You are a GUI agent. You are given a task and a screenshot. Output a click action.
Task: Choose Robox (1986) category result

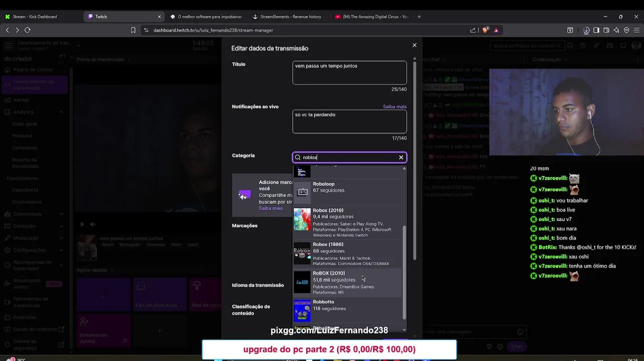[x=347, y=255]
